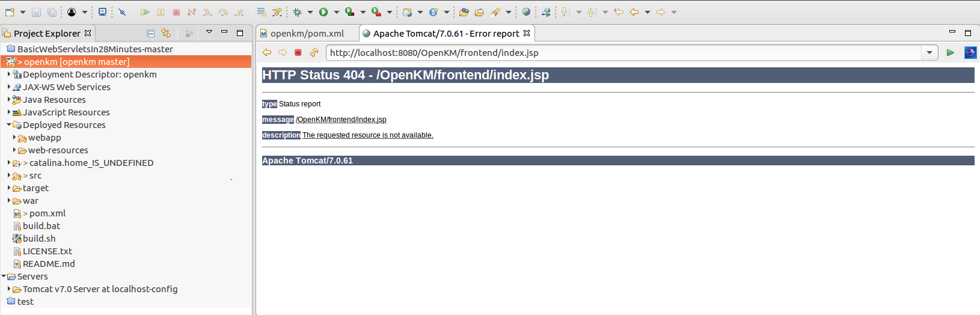Collapse All in Project Explorer
This screenshot has width=980, height=315.
click(150, 33)
